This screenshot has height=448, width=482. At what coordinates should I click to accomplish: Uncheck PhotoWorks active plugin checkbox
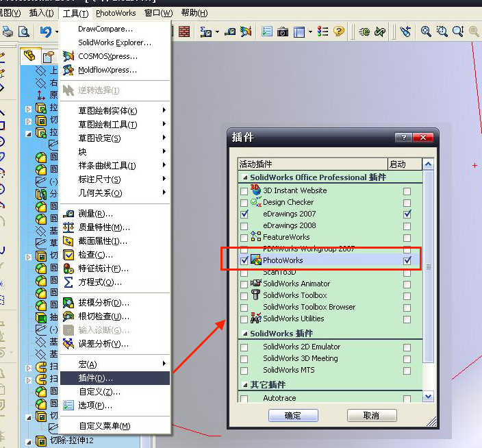pyautogui.click(x=244, y=261)
